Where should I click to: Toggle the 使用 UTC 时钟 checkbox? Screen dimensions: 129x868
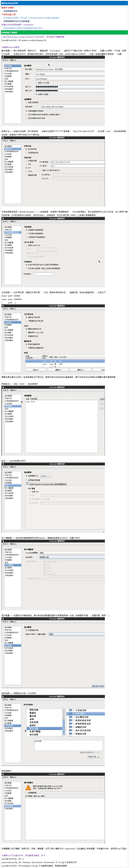(x=36, y=83)
